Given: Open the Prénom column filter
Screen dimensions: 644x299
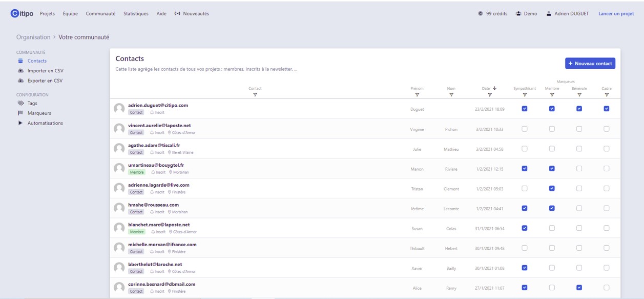Looking at the screenshot, I should [x=417, y=95].
